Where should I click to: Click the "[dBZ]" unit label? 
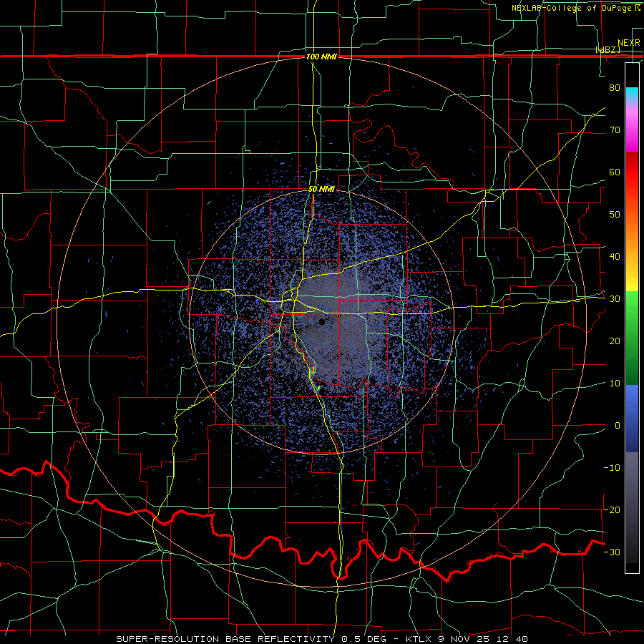point(608,49)
